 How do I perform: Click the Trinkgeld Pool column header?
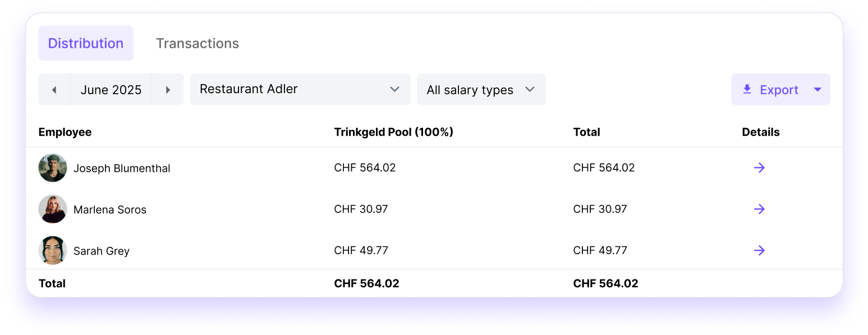(x=394, y=132)
